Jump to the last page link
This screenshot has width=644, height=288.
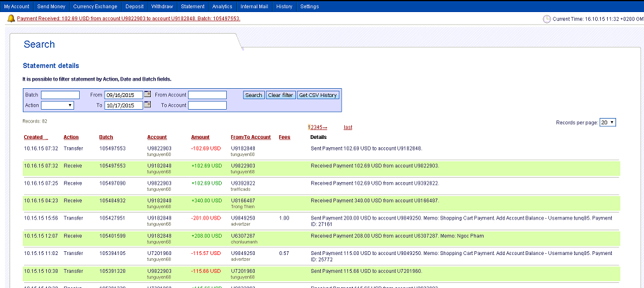348,128
